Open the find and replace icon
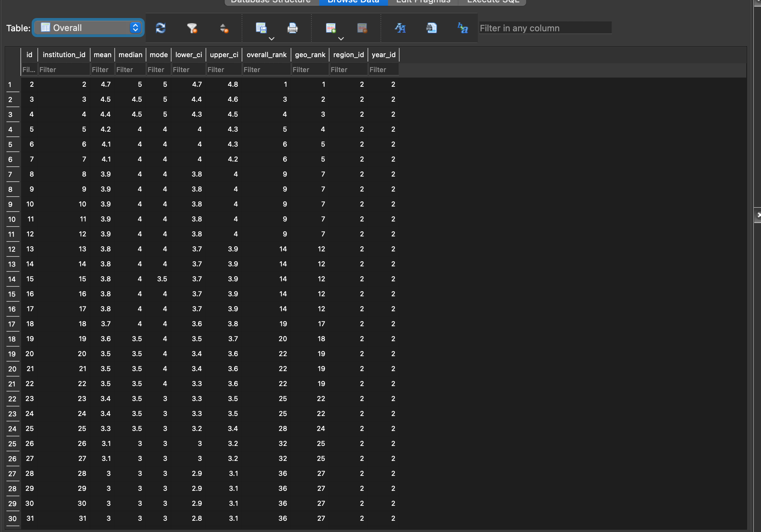761x532 pixels. click(463, 28)
